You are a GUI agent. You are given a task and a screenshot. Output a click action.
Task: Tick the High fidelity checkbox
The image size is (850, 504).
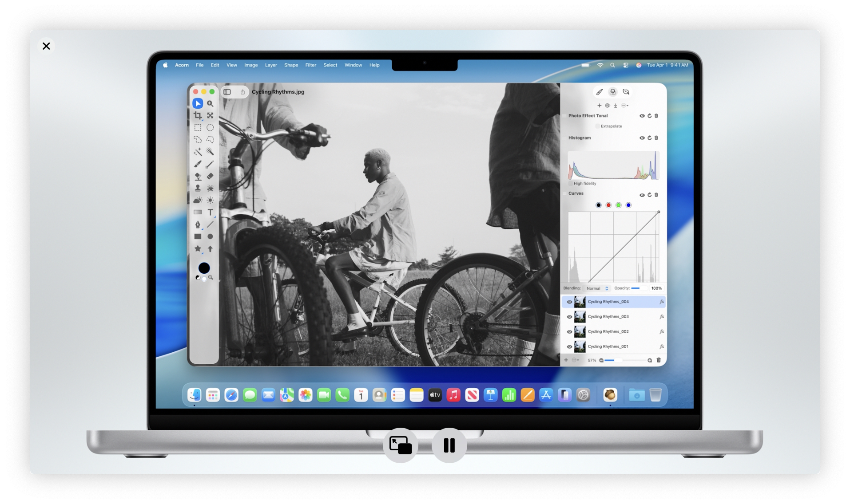click(571, 184)
